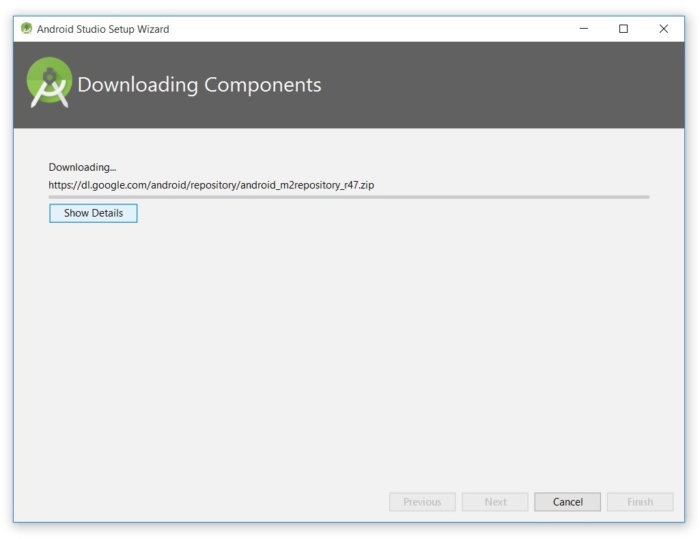Click the "Downloading Components" heading

pos(199,85)
